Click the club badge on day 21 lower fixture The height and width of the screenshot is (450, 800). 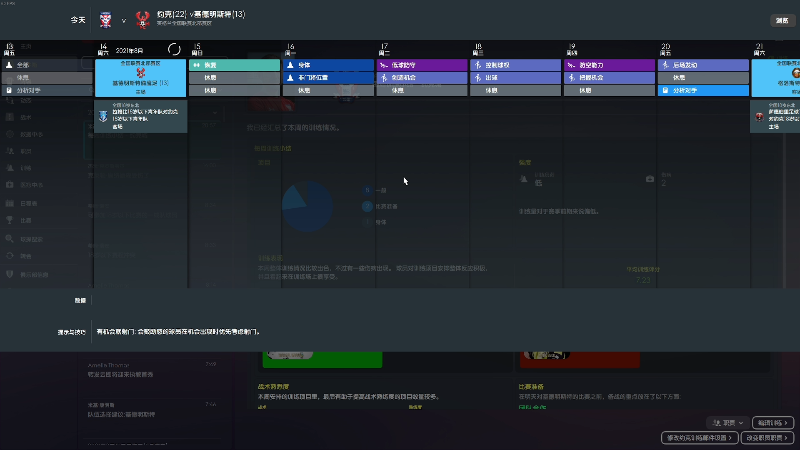pyautogui.click(x=760, y=117)
